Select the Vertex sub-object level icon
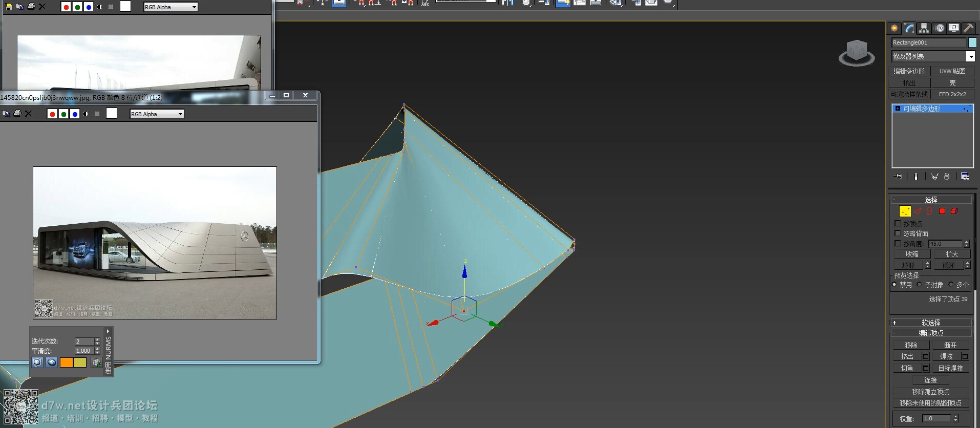This screenshot has width=980, height=428. pyautogui.click(x=905, y=211)
